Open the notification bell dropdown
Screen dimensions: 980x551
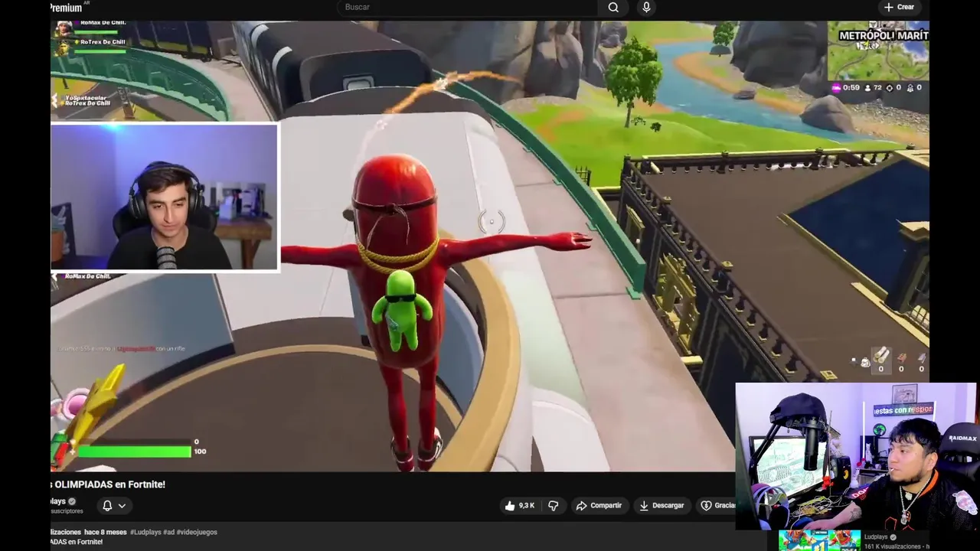113,505
